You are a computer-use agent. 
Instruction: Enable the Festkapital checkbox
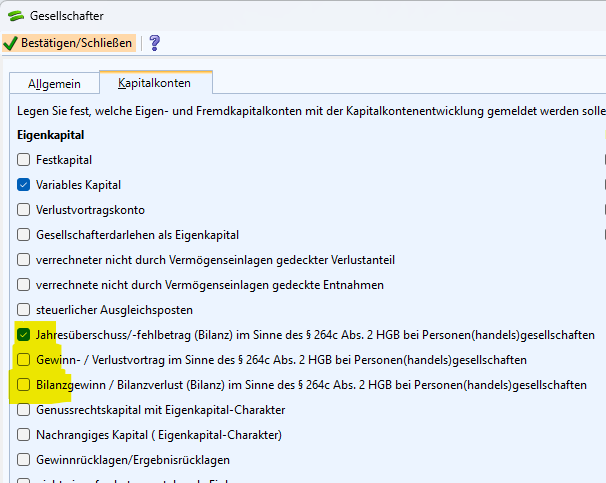click(24, 160)
